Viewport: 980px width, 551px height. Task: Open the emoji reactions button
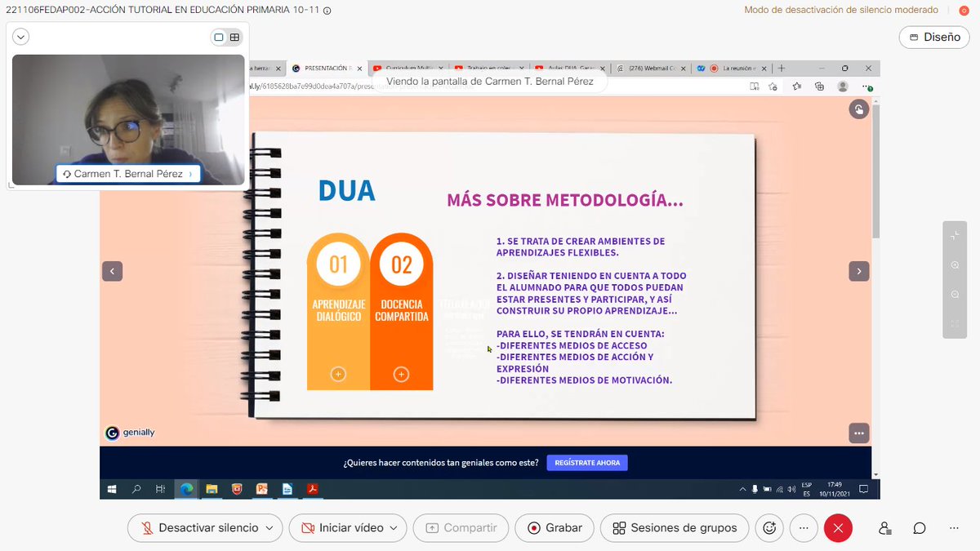[768, 528]
